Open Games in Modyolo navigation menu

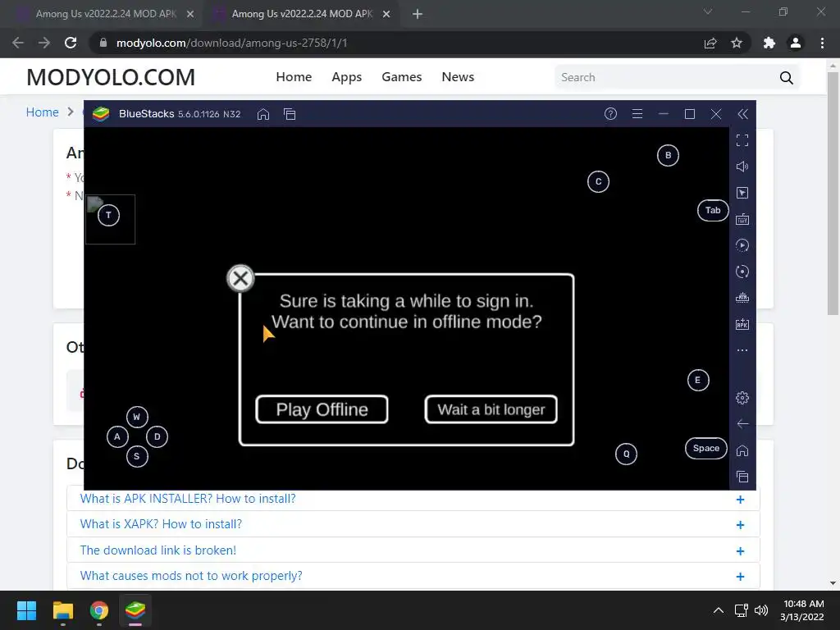tap(402, 77)
